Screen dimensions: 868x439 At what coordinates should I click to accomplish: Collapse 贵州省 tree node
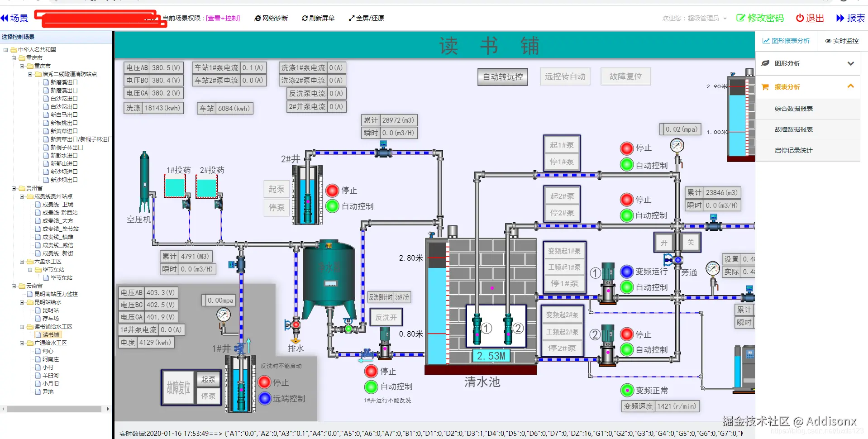14,188
